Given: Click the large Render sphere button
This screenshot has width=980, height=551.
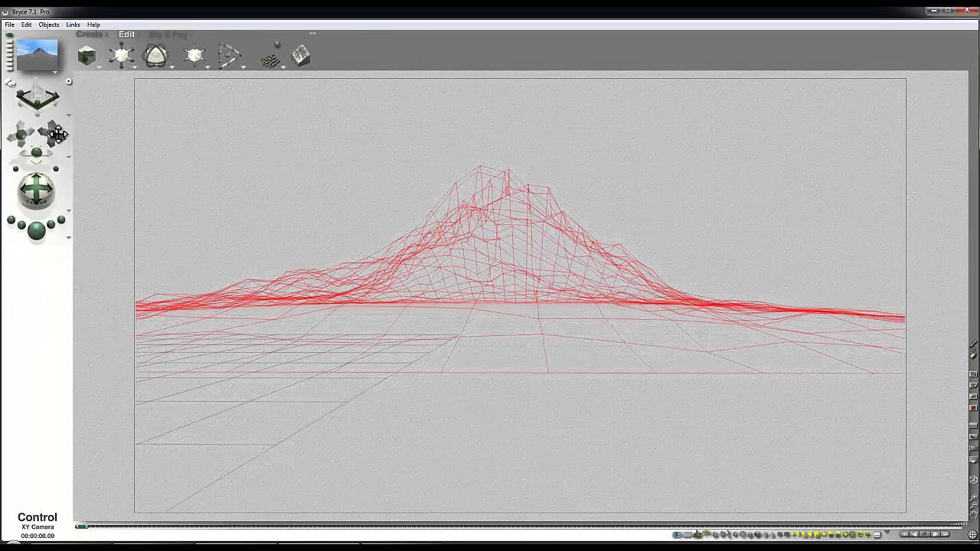Looking at the screenshot, I should coord(36,230).
